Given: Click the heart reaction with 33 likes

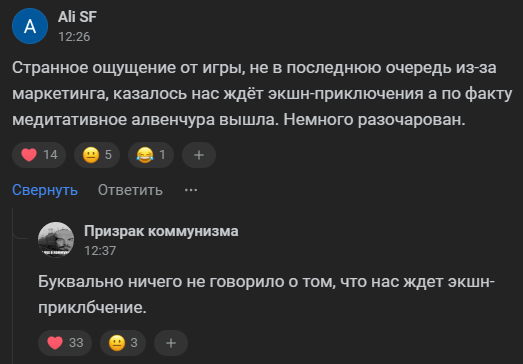Looking at the screenshot, I should pos(65,343).
